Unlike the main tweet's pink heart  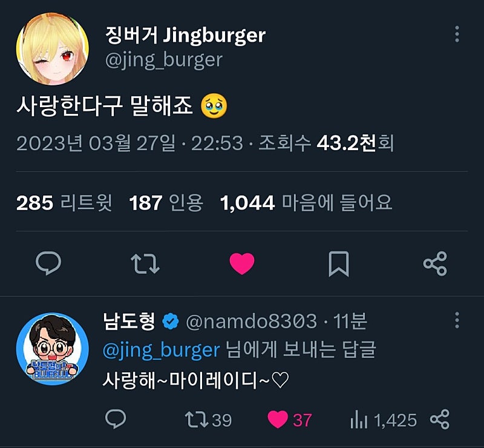(242, 264)
